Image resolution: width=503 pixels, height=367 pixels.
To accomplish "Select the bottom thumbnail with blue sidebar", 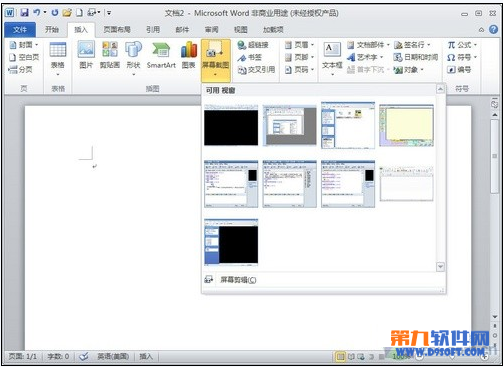I will (231, 242).
